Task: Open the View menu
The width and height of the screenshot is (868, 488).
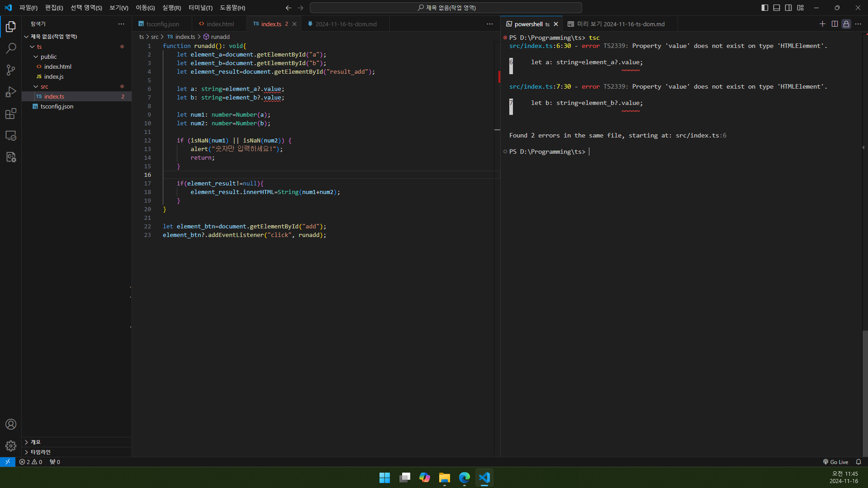Action: [119, 8]
